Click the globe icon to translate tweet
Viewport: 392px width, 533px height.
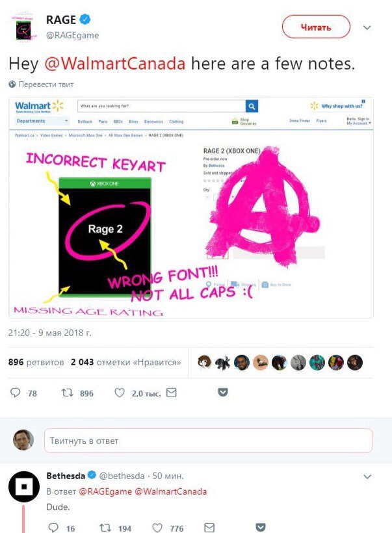[12, 84]
